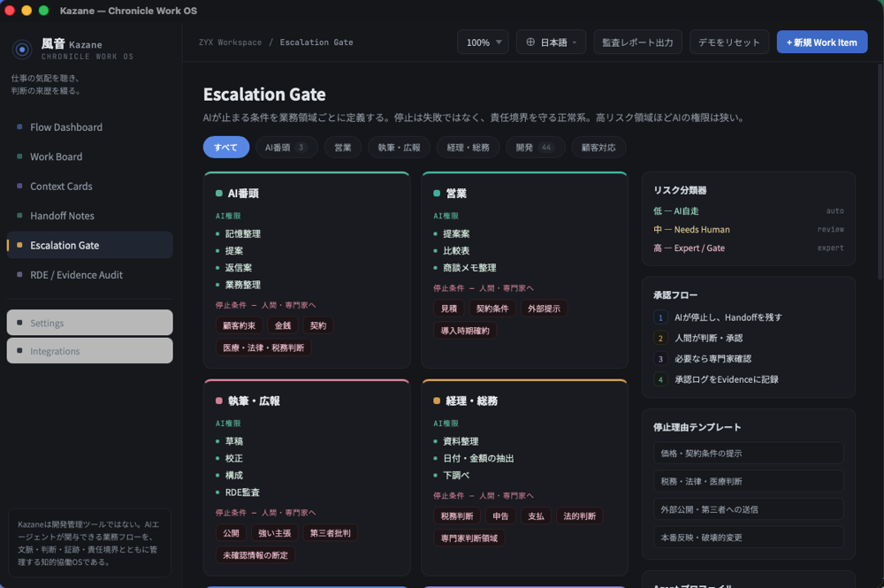
Task: Click 商談メモ整理 list item
Action: tap(469, 268)
